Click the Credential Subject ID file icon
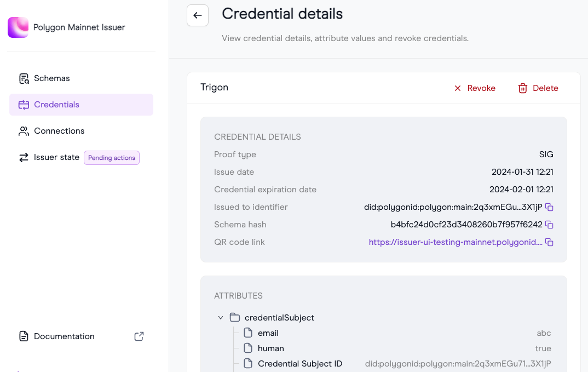The image size is (588, 372). pos(248,364)
